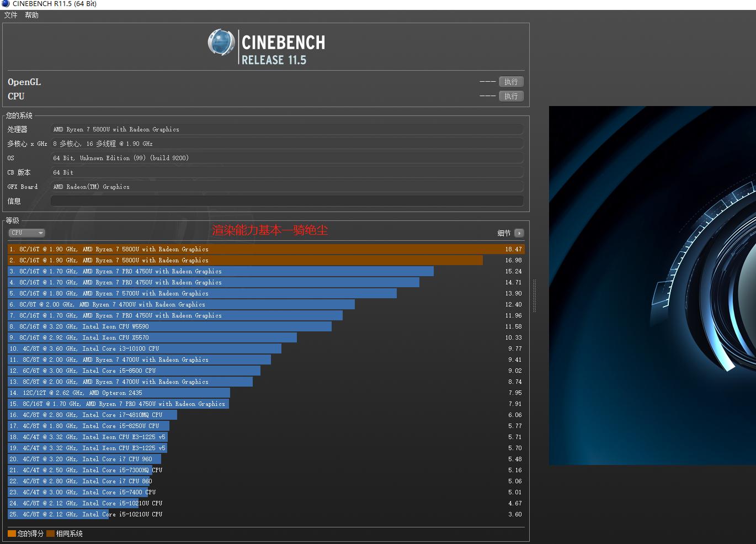
Task: Click the rendered preview image on right
Action: 652,285
